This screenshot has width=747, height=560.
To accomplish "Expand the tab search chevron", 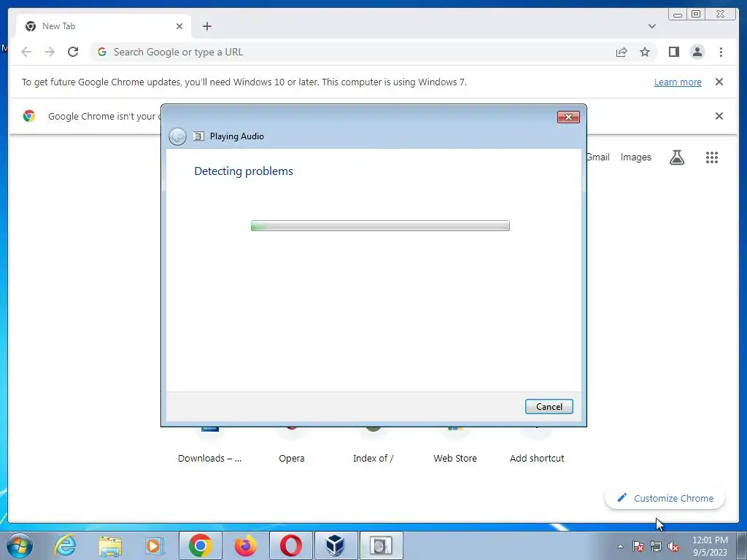I will pyautogui.click(x=651, y=26).
